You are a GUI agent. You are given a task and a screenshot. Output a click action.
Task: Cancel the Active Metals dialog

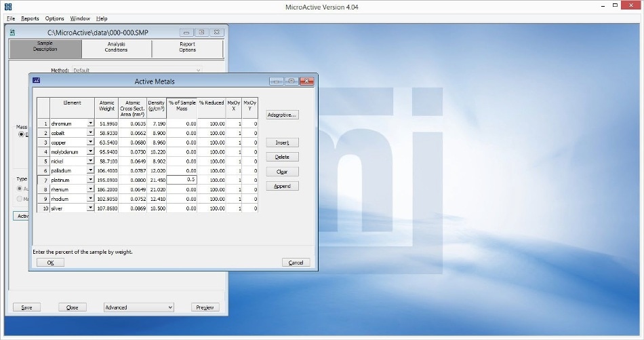point(296,263)
